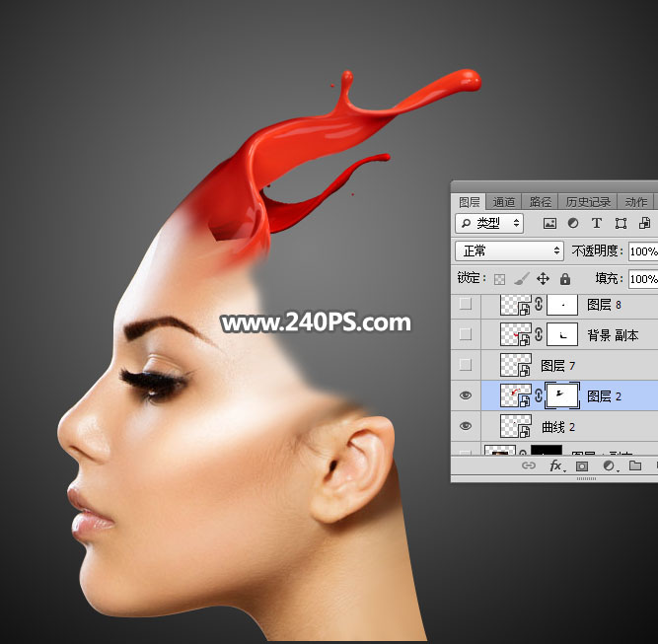Filter layers by shape icon
The width and height of the screenshot is (658, 644).
[621, 223]
